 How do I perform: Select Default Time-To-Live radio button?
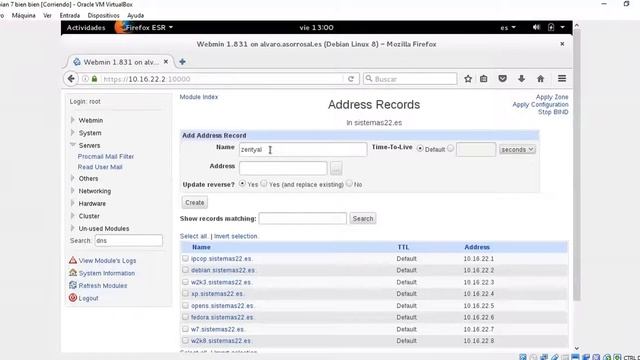pos(420,149)
